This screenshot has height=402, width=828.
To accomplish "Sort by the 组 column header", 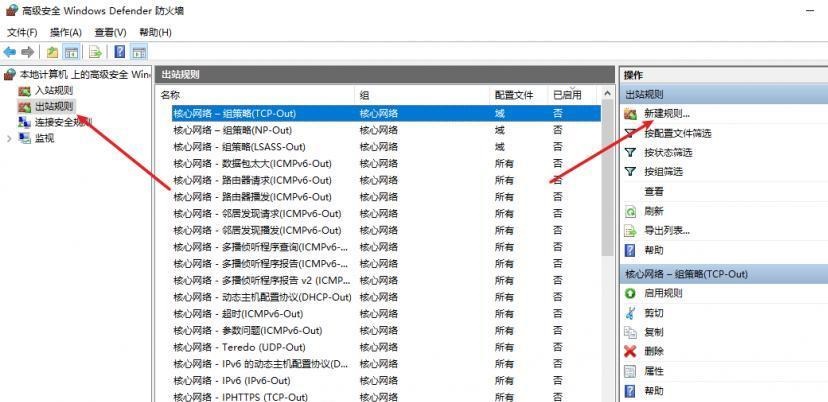I will (x=422, y=95).
